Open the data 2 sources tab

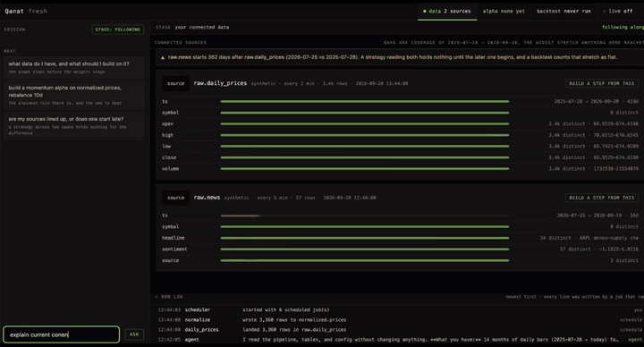(x=447, y=11)
